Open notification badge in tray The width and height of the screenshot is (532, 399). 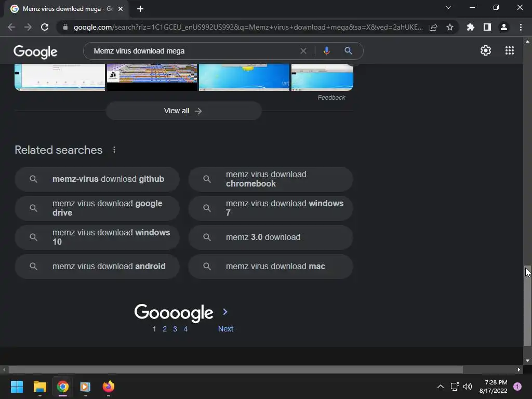(517, 387)
